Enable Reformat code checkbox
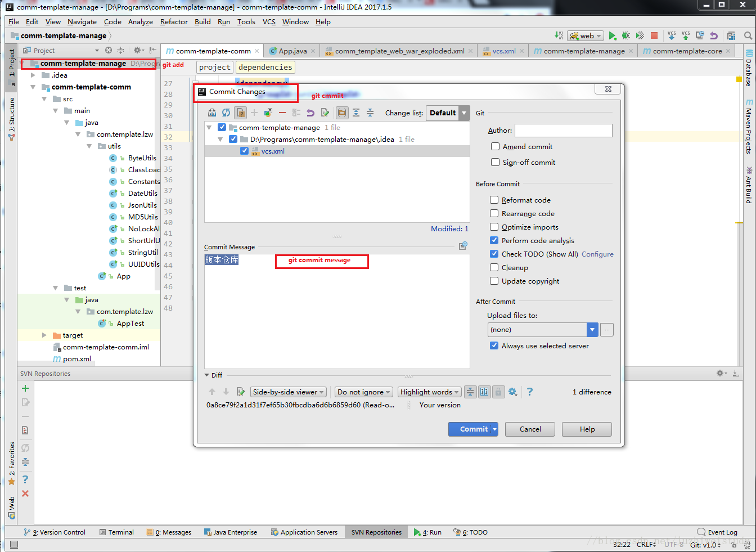The width and height of the screenshot is (756, 552). pyautogui.click(x=494, y=200)
